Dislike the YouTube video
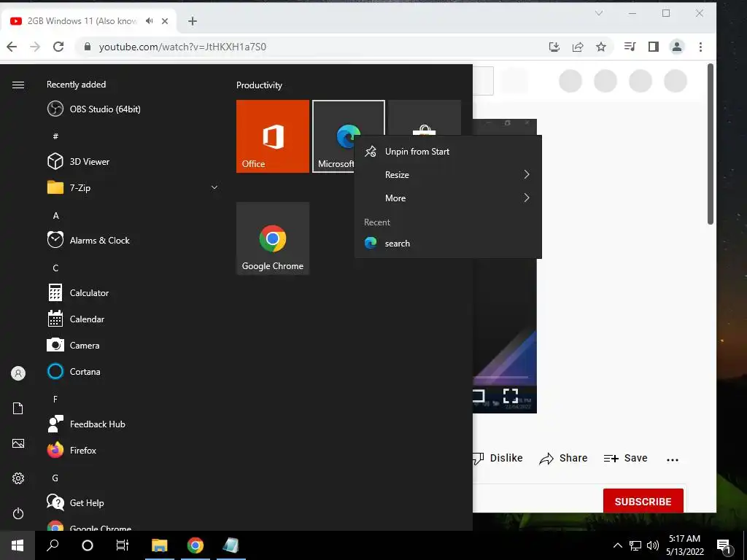Viewport: 747px width, 560px height. click(x=498, y=458)
